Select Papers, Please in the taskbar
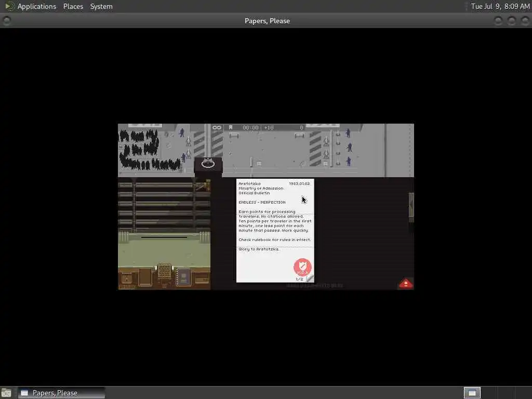Image resolution: width=532 pixels, height=399 pixels. coord(61,393)
